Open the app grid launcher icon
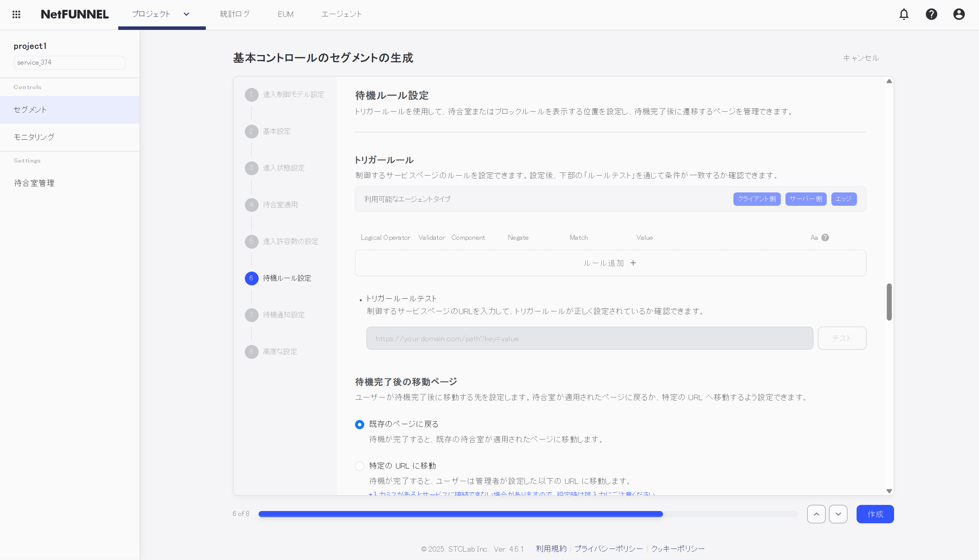This screenshot has width=979, height=560. point(16,14)
